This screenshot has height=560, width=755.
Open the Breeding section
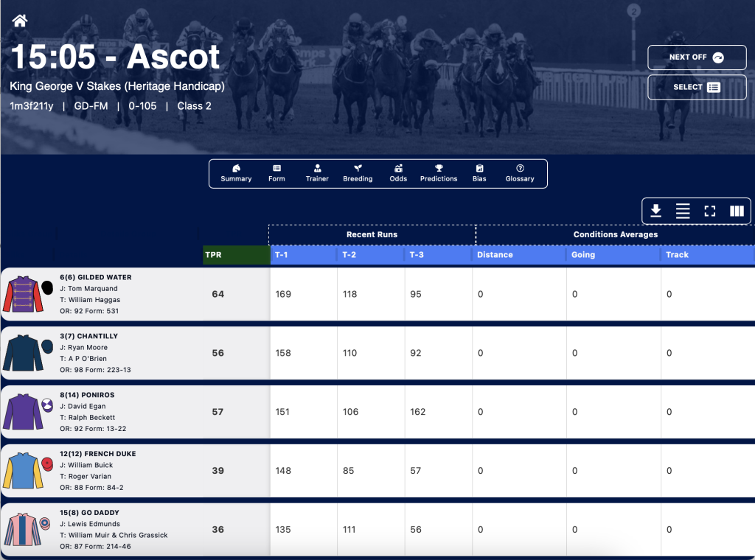[x=358, y=173]
